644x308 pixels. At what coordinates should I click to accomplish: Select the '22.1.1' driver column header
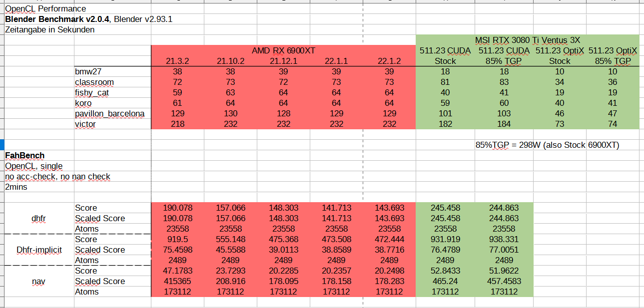tap(336, 61)
